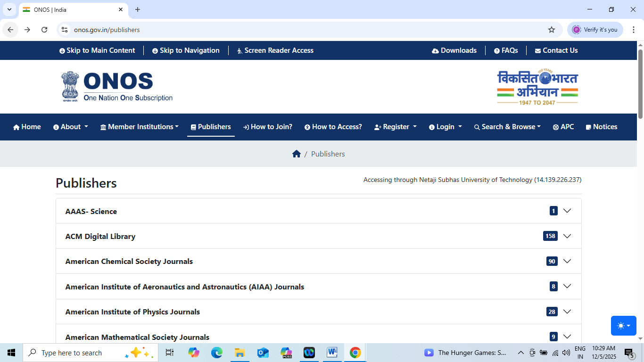Click the Downloads link in top bar
The width and height of the screenshot is (644, 362).
(454, 50)
